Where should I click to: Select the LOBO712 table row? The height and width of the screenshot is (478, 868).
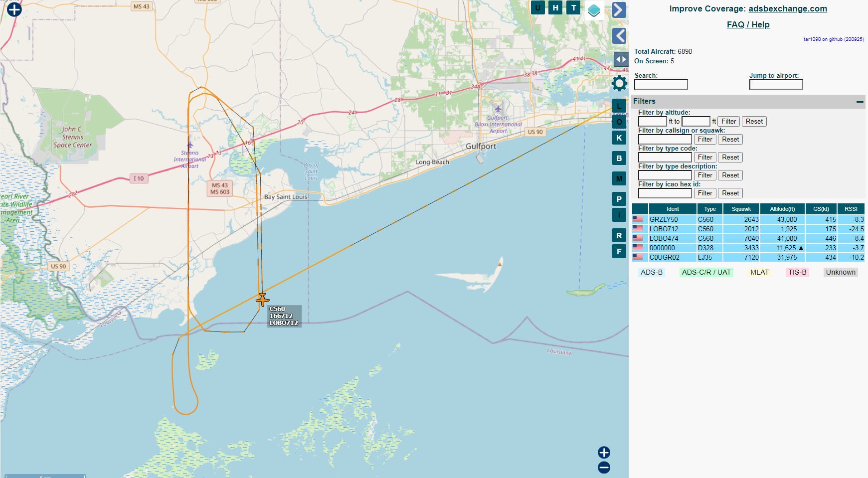tap(748, 229)
